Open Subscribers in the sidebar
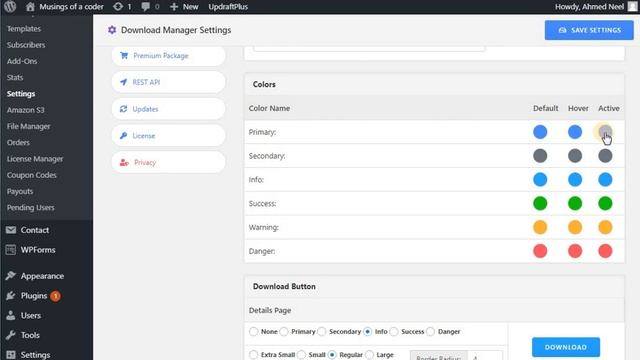The image size is (640, 360). point(26,45)
